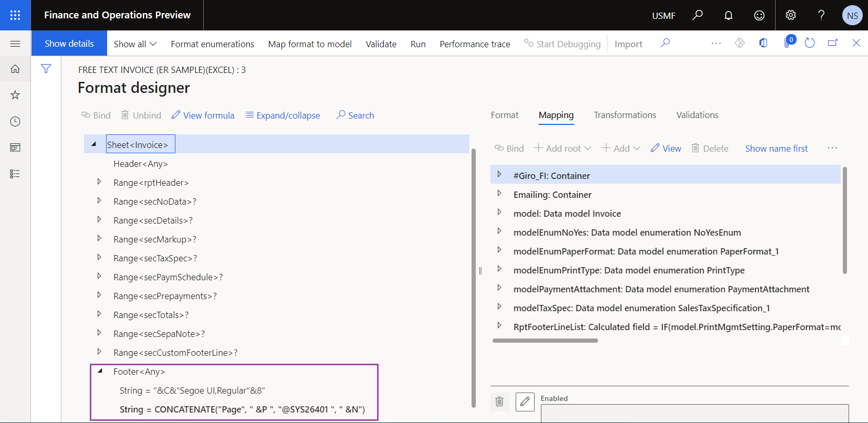Viewport: 868px width, 423px height.
Task: Open the filter funnel pane
Action: click(46, 69)
